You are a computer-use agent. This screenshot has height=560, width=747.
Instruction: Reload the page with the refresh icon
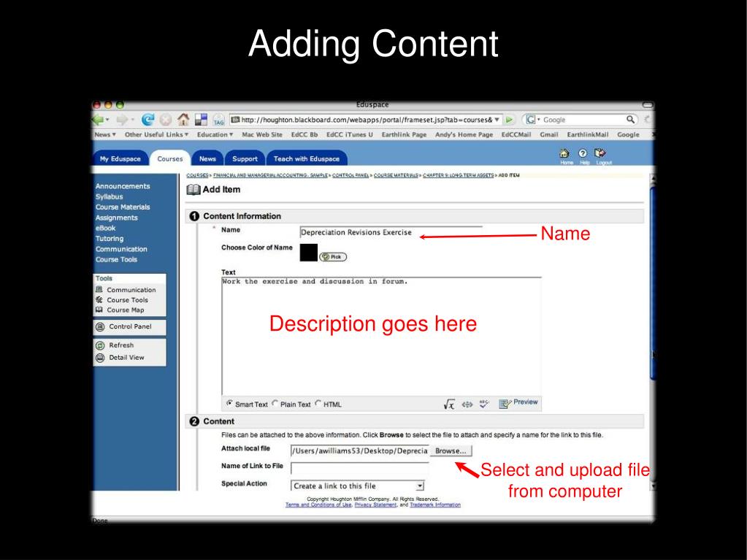(x=148, y=120)
